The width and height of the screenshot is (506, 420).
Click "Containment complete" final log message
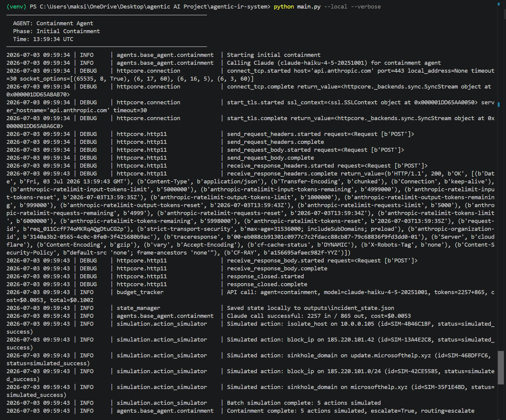click(x=260, y=411)
